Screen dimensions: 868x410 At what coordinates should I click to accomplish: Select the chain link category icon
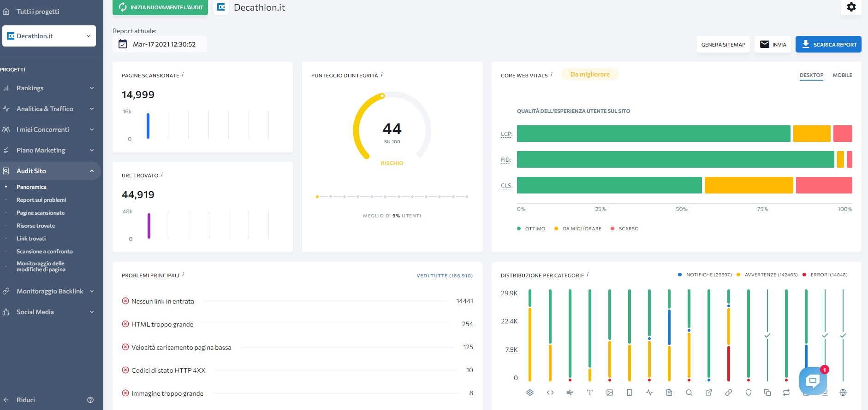click(x=729, y=392)
